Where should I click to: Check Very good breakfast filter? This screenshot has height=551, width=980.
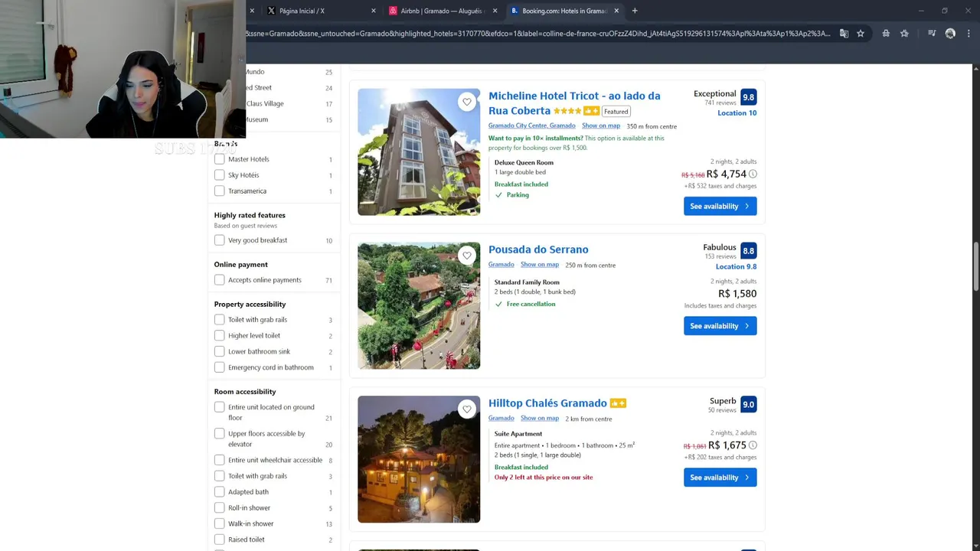click(x=220, y=240)
